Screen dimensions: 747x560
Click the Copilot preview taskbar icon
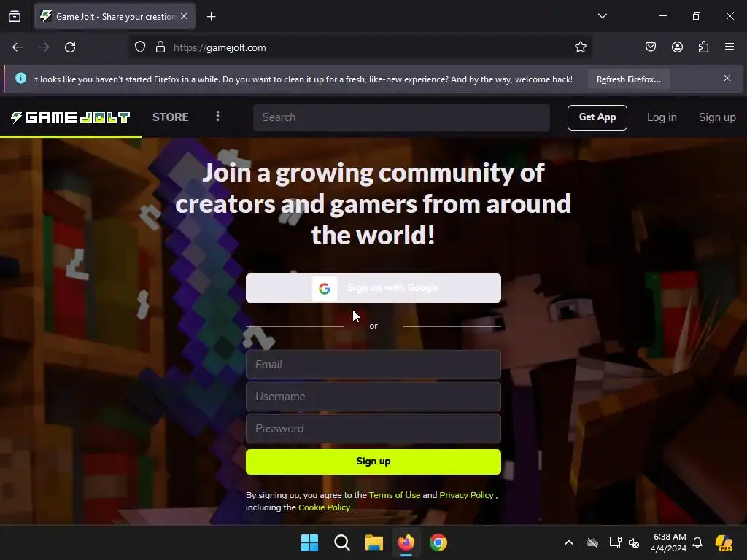pos(724,542)
